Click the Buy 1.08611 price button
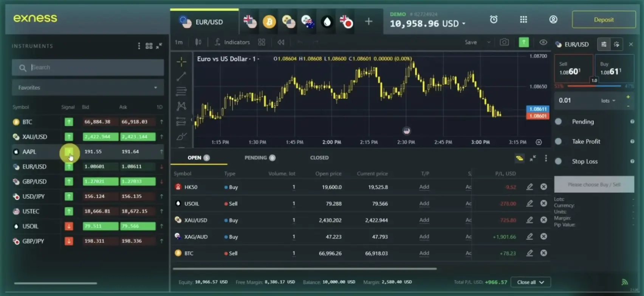644x296 pixels. coord(614,69)
